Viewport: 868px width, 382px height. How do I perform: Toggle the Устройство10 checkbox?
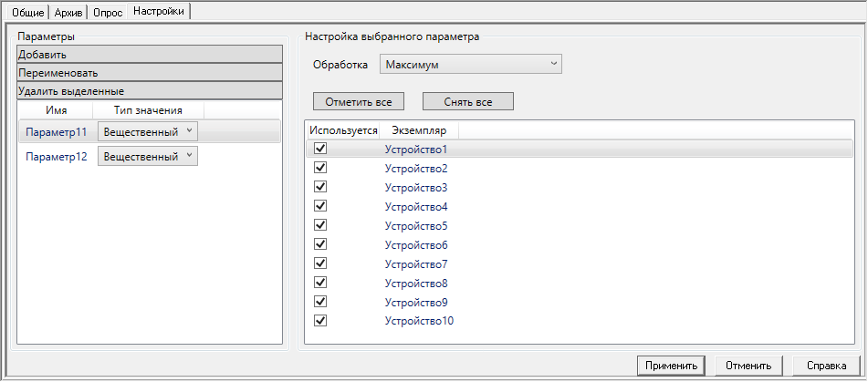coord(320,321)
